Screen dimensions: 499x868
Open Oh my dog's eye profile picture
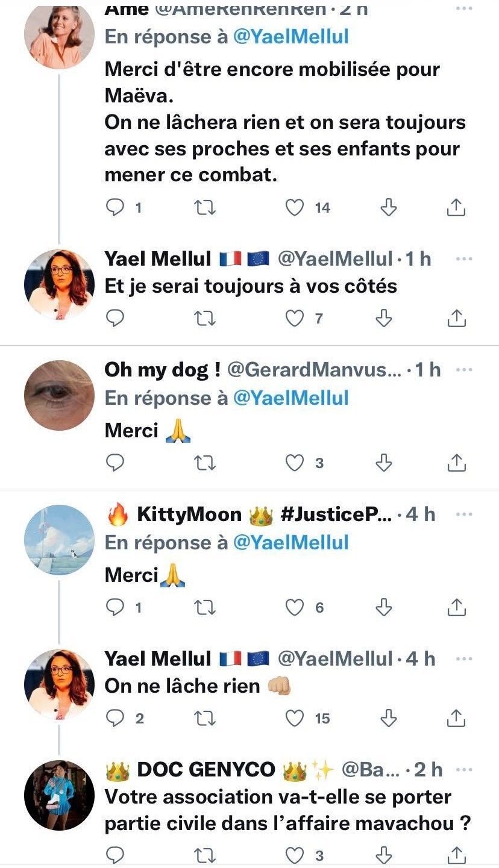point(59,395)
